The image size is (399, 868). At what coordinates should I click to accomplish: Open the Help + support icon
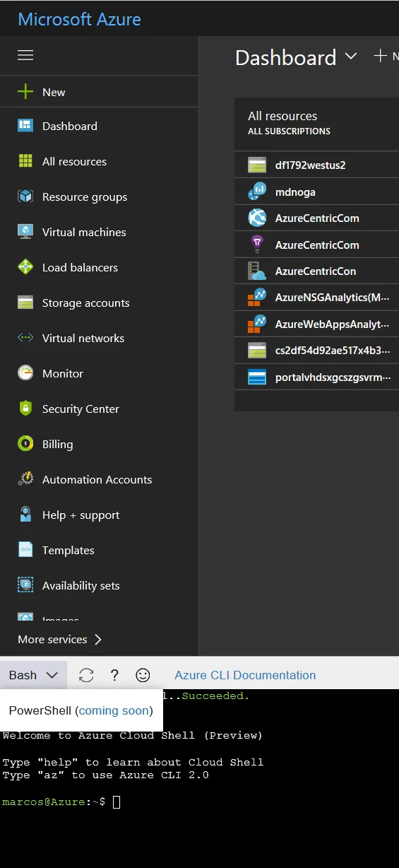(25, 515)
